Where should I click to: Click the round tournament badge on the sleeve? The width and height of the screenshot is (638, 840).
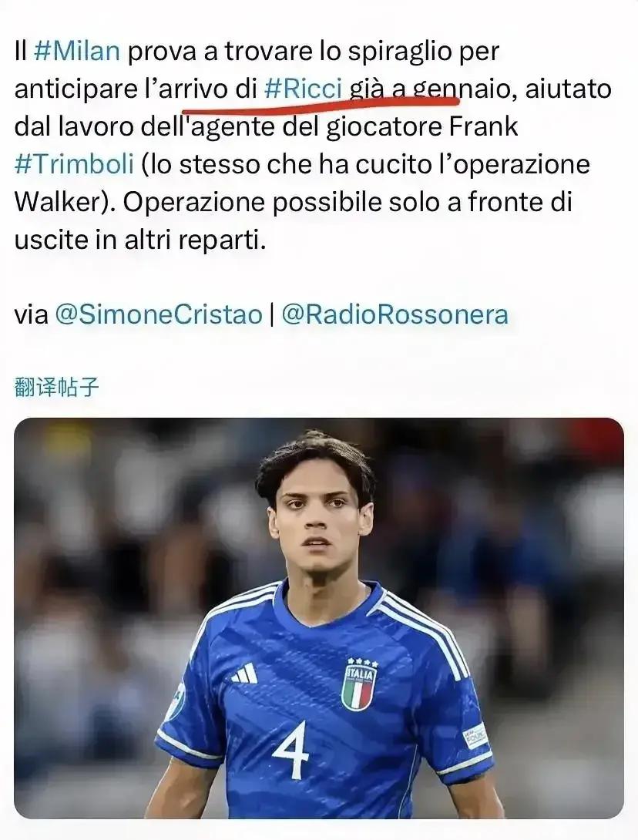pyautogui.click(x=175, y=702)
